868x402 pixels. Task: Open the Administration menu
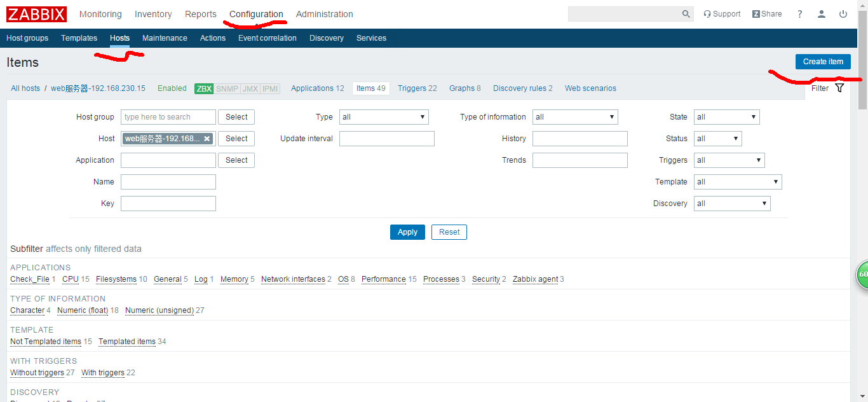pos(325,14)
